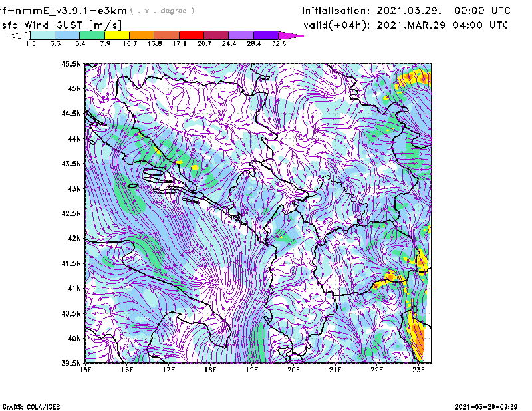This screenshot has width=532, height=411.
Task: Click the 39.5N latitude label
Action: tap(71, 364)
